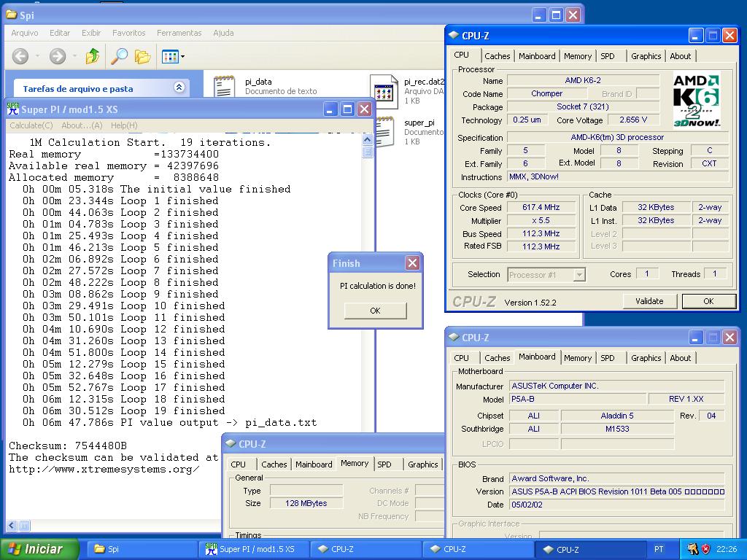Image resolution: width=747 pixels, height=560 pixels.
Task: Click the folder icon in Spi title bar
Action: tap(12, 15)
